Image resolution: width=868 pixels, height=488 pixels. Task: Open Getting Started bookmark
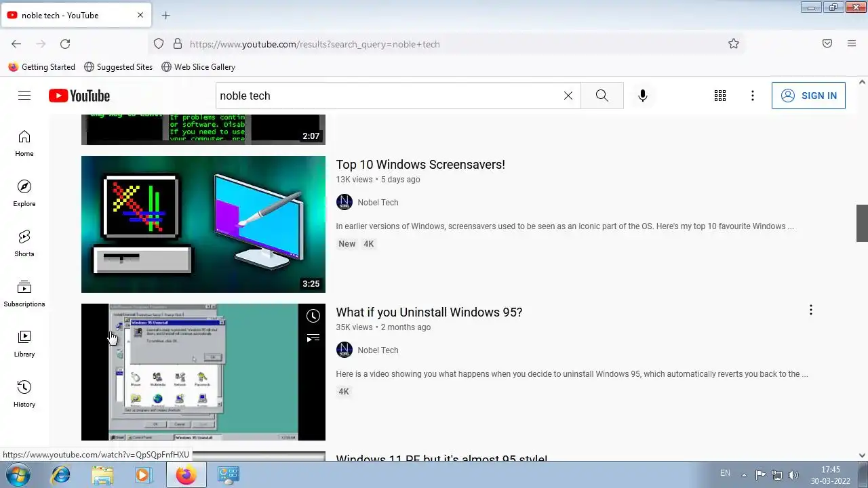[x=41, y=67]
